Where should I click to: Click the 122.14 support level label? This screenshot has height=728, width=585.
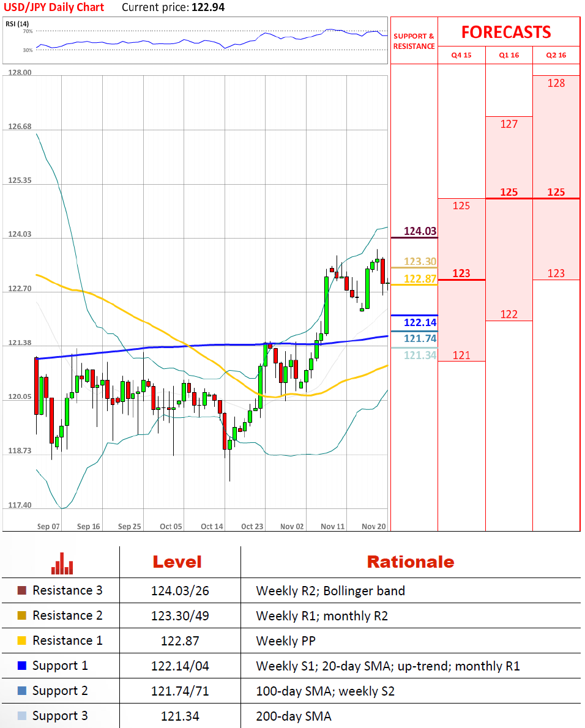[x=420, y=322]
